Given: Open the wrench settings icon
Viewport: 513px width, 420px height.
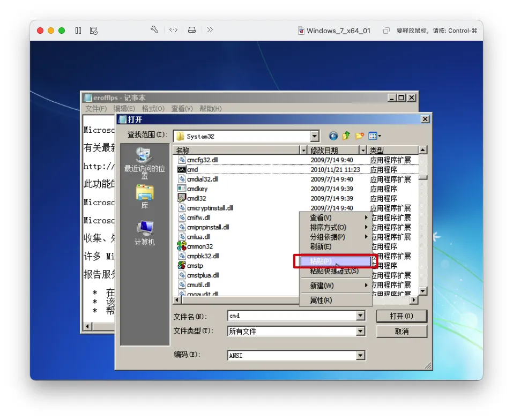Looking at the screenshot, I should 154,30.
